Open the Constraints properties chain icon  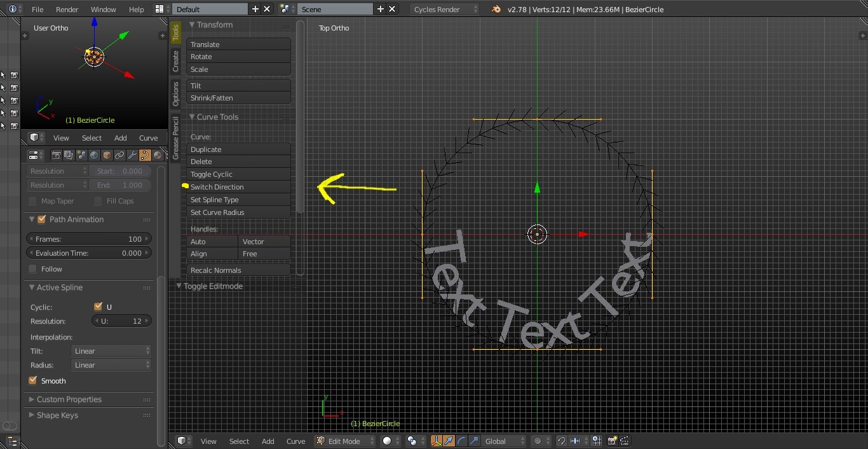tap(119, 155)
